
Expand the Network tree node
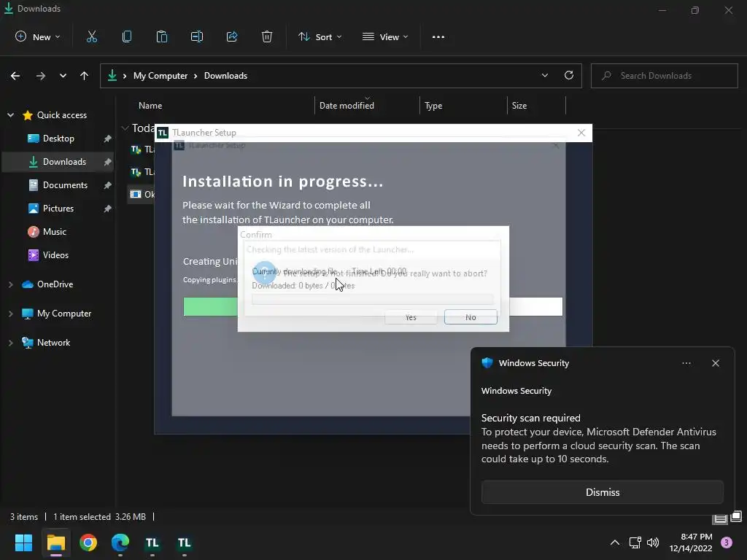pyautogui.click(x=10, y=343)
